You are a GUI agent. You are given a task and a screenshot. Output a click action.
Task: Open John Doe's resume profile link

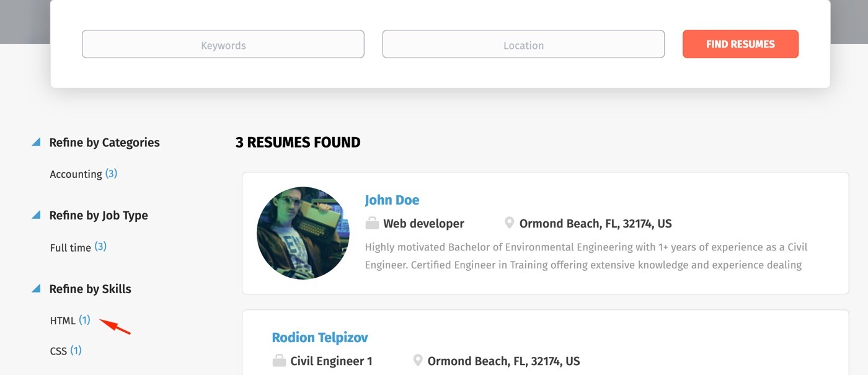[x=392, y=200]
